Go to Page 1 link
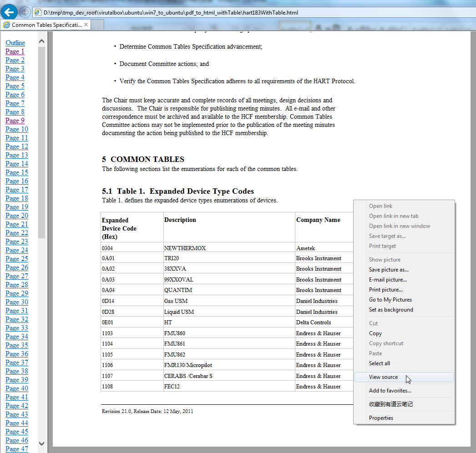Viewport: 476px width, 453px height. click(x=15, y=51)
